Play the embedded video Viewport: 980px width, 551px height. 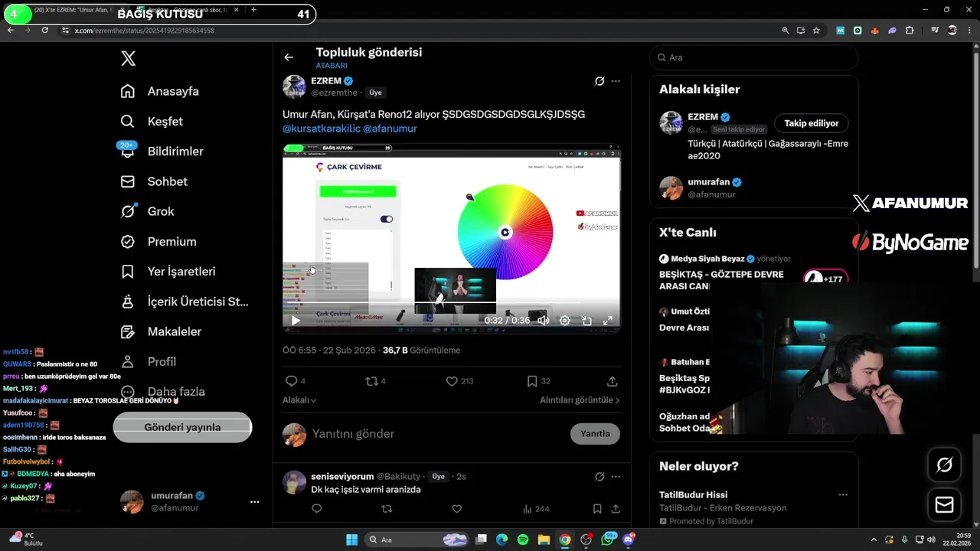click(296, 321)
